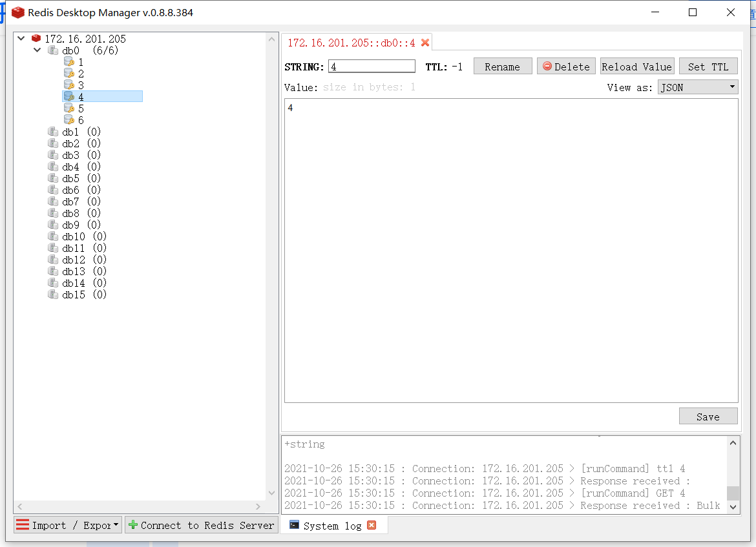Click the tree panel scroll up arrow
The image size is (756, 547).
pos(271,39)
